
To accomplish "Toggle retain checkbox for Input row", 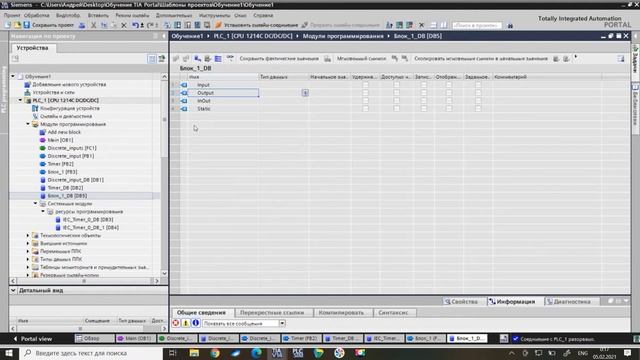I will pyautogui.click(x=365, y=85).
